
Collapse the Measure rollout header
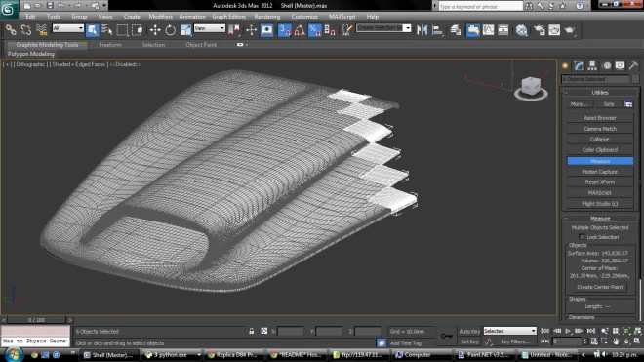click(600, 219)
